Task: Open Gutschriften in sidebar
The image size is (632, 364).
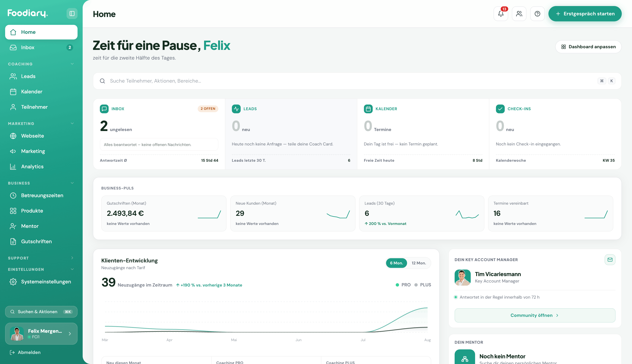Action: [41, 241]
